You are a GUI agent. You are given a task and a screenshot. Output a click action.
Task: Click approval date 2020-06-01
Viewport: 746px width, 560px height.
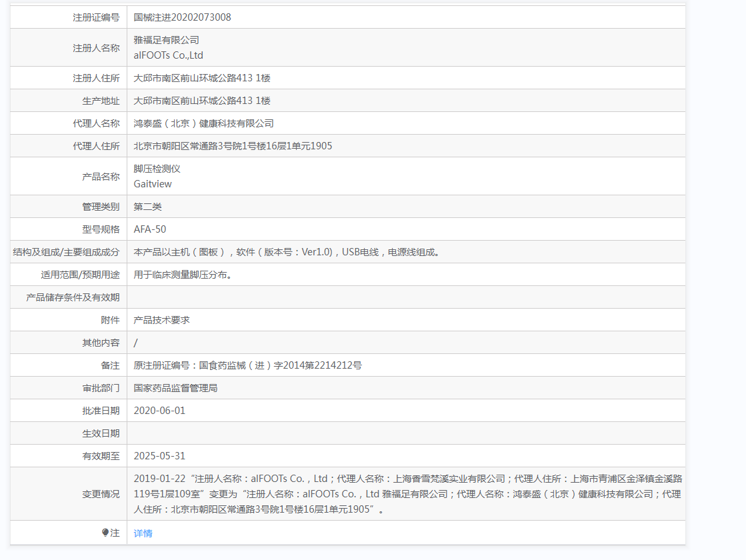(159, 411)
